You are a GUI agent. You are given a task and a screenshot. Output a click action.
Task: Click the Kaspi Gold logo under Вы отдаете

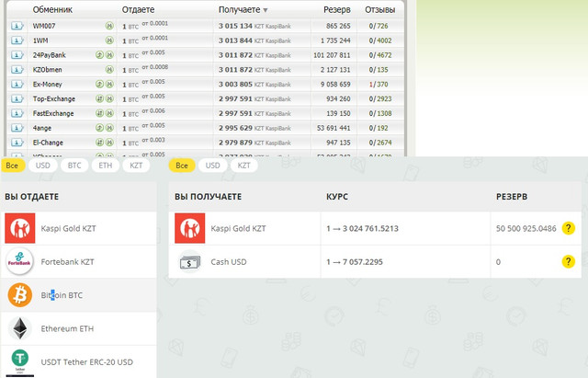20,228
